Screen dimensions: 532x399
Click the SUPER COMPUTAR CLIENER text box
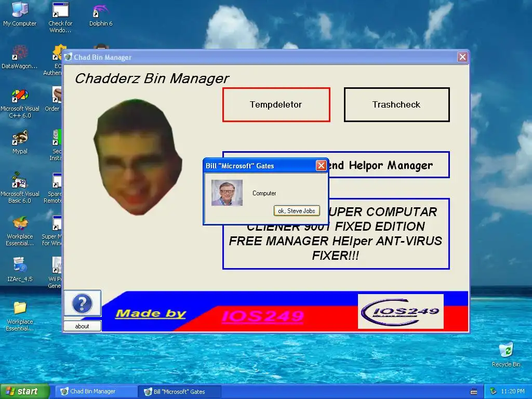pyautogui.click(x=336, y=241)
